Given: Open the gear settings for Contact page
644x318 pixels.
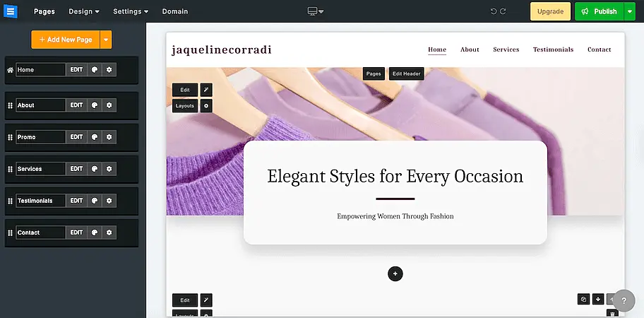Looking at the screenshot, I should [x=109, y=232].
